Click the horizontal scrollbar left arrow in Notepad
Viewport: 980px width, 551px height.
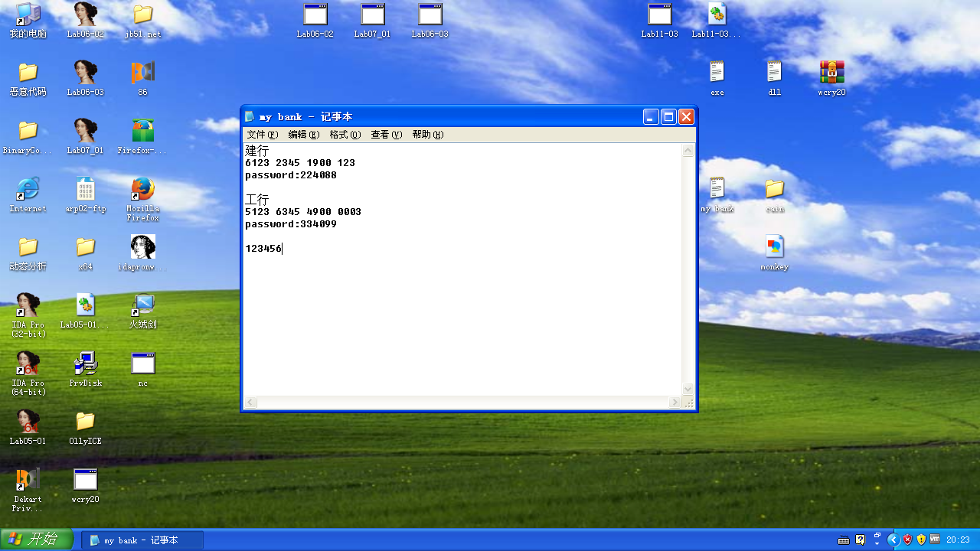250,403
